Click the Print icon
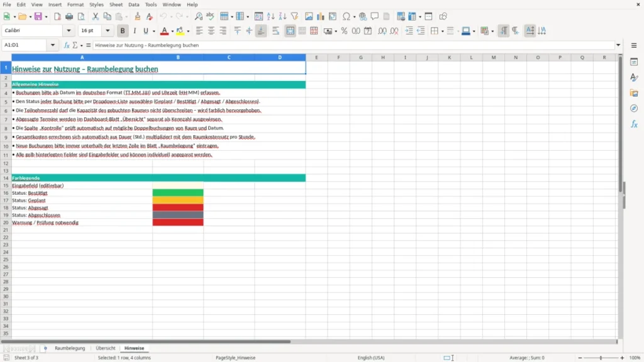Viewport: 644px width, 362px height. [69, 16]
